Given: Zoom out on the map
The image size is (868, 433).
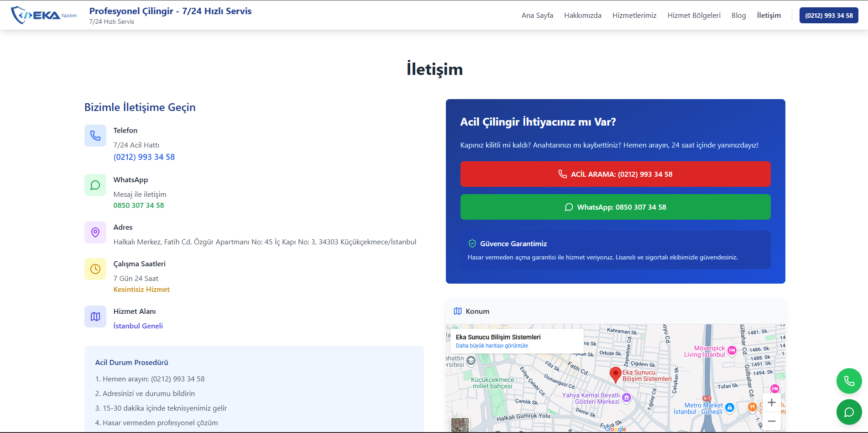Looking at the screenshot, I should (x=771, y=421).
